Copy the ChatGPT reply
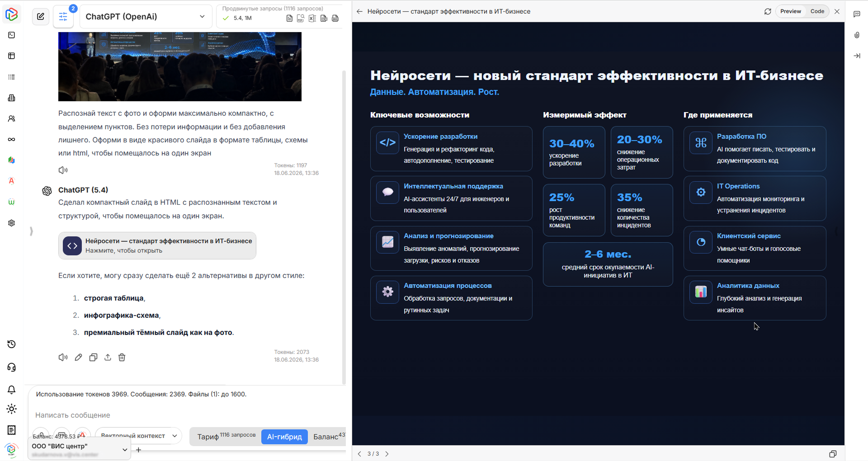This screenshot has width=868, height=461. (93, 357)
